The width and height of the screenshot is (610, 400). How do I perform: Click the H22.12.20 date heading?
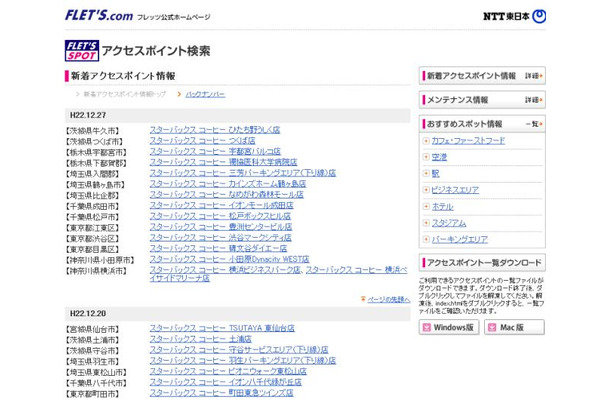[x=88, y=314]
